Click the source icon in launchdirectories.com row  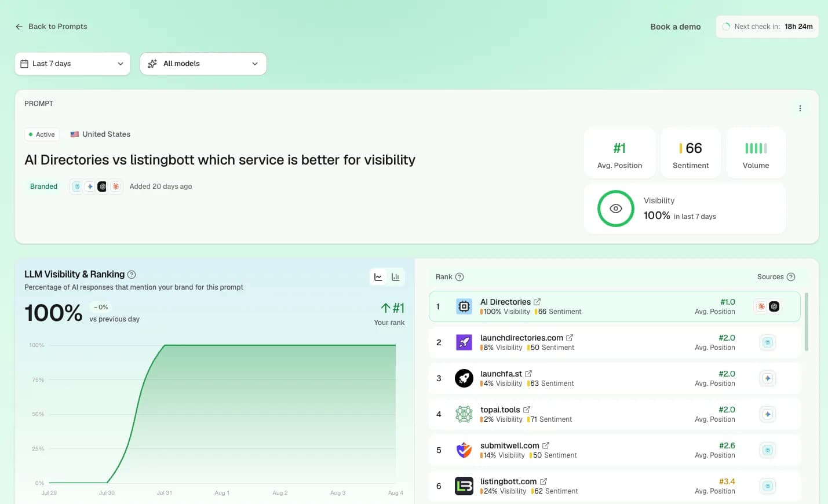(x=768, y=342)
